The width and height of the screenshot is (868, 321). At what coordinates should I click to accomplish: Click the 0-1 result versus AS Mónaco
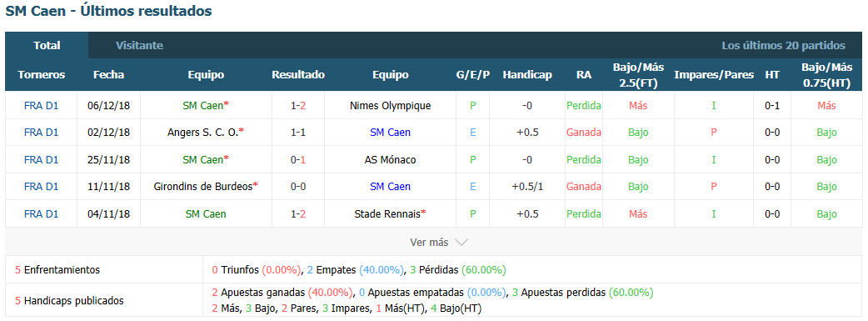298,160
